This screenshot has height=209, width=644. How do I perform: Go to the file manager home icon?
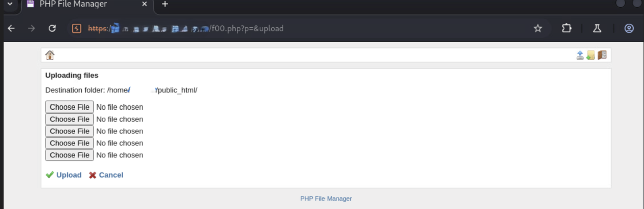coord(50,55)
